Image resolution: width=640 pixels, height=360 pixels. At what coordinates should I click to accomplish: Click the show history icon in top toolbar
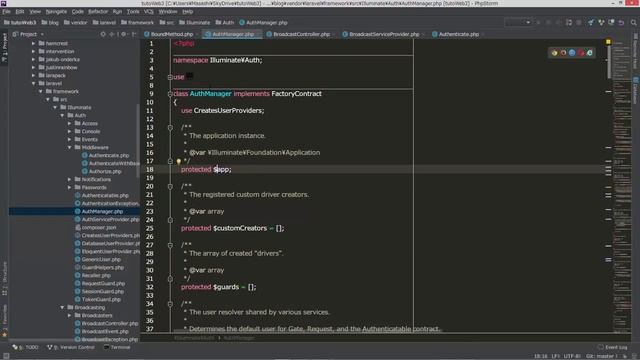611,22
